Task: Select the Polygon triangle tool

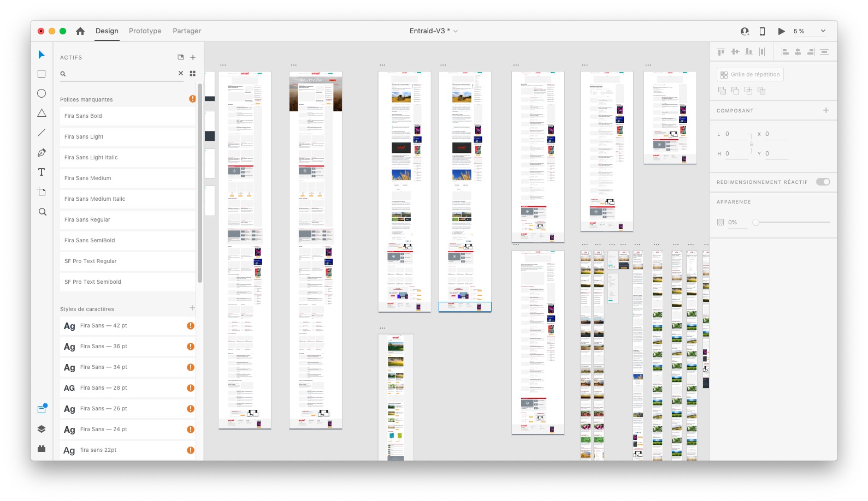Action: (x=42, y=113)
